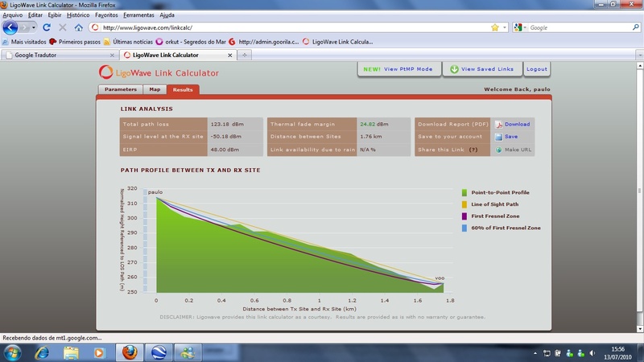Click the globe icon beside Make URL

[x=499, y=150]
